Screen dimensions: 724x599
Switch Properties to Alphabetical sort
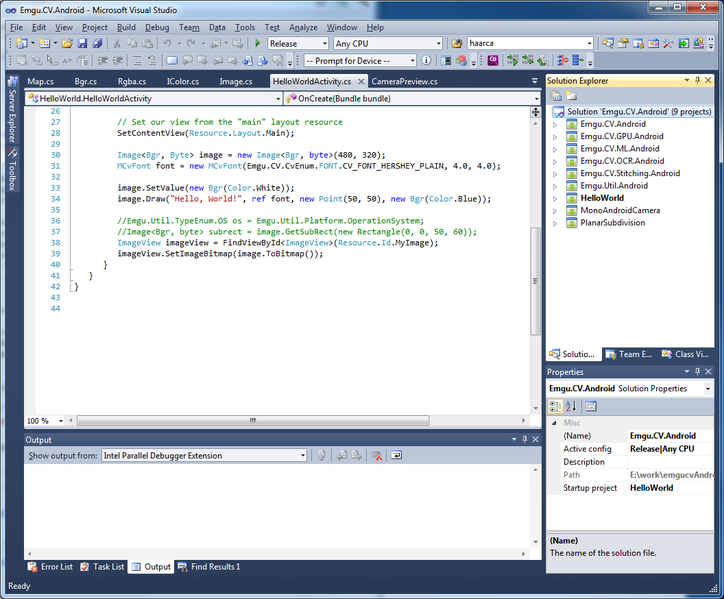point(571,406)
